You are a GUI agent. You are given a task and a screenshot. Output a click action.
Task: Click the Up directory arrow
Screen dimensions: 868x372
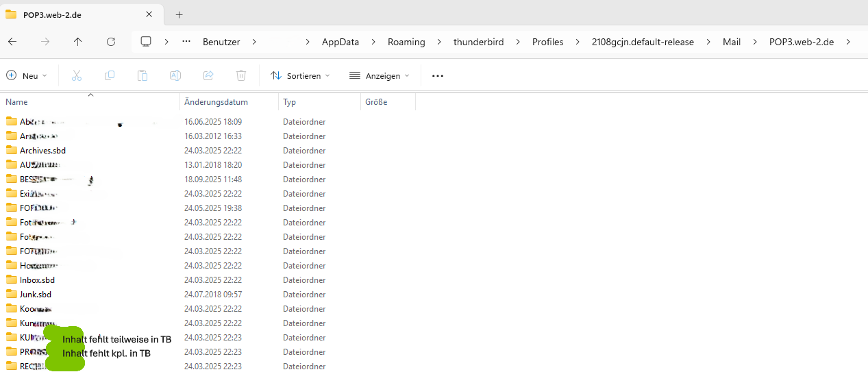coord(77,42)
